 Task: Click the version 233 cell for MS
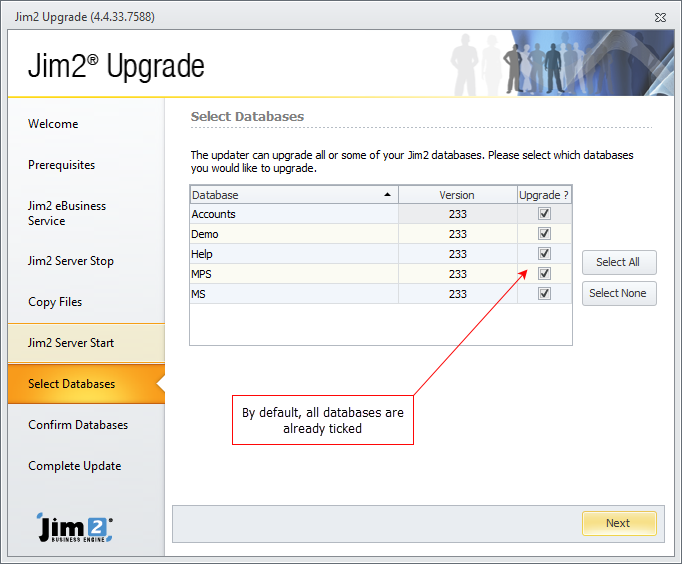(458, 294)
